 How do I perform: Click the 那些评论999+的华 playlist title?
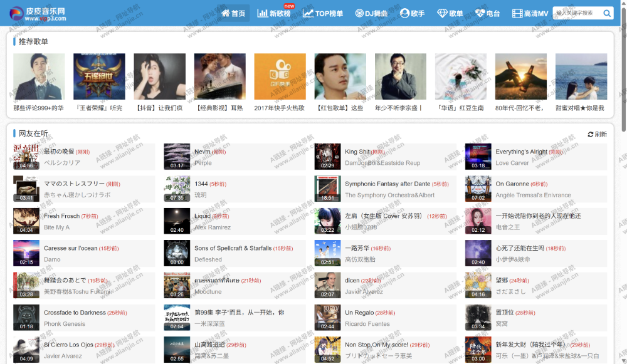tap(38, 108)
